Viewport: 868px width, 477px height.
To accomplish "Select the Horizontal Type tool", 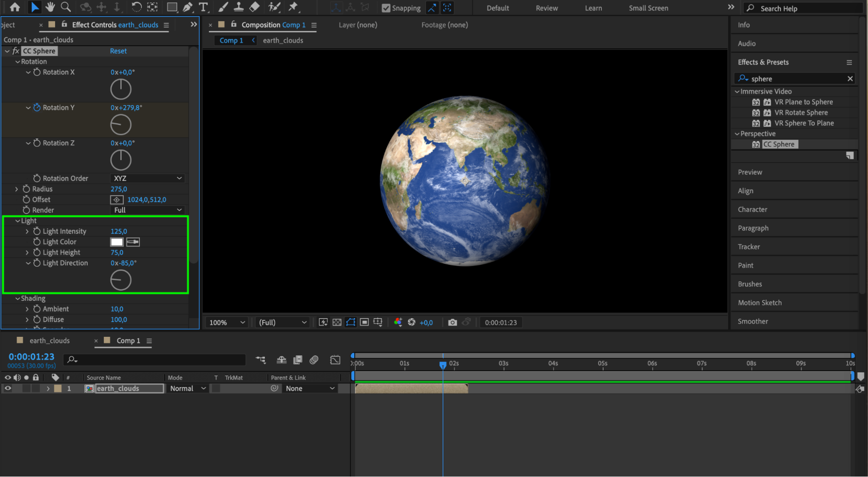I will coord(203,7).
